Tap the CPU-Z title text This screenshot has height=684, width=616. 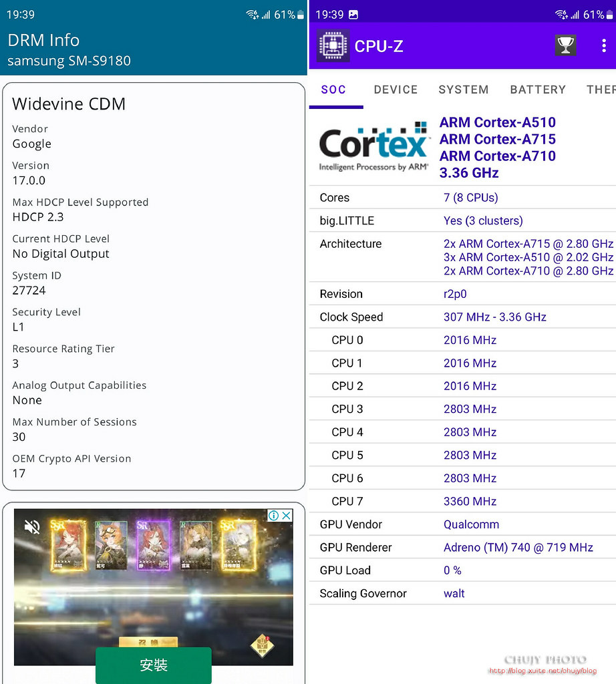(379, 46)
